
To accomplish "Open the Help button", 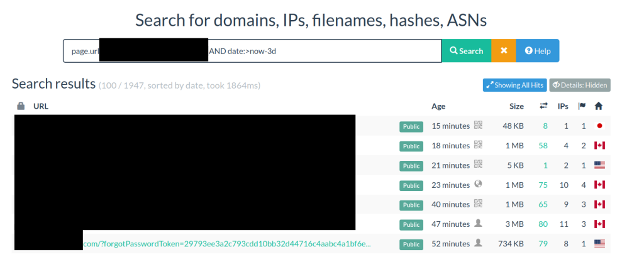I will click(x=537, y=51).
